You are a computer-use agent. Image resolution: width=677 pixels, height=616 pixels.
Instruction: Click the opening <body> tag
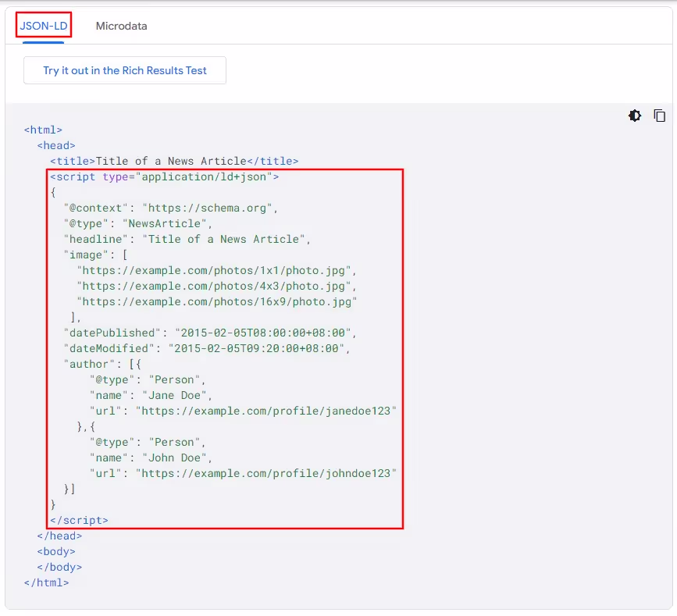56,551
